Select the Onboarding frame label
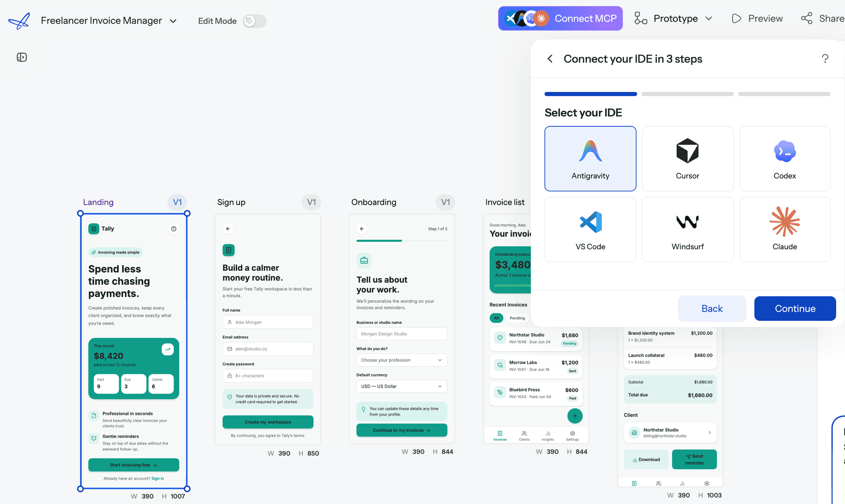Image resolution: width=845 pixels, height=504 pixels. [x=374, y=202]
